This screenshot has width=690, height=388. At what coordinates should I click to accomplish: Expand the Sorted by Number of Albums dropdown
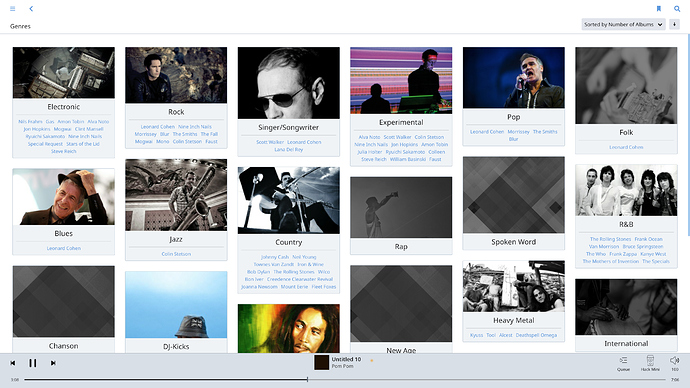[623, 25]
